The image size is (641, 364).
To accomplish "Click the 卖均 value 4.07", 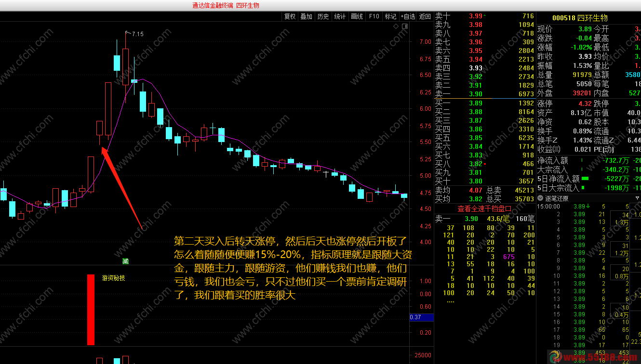I will click(476, 190).
